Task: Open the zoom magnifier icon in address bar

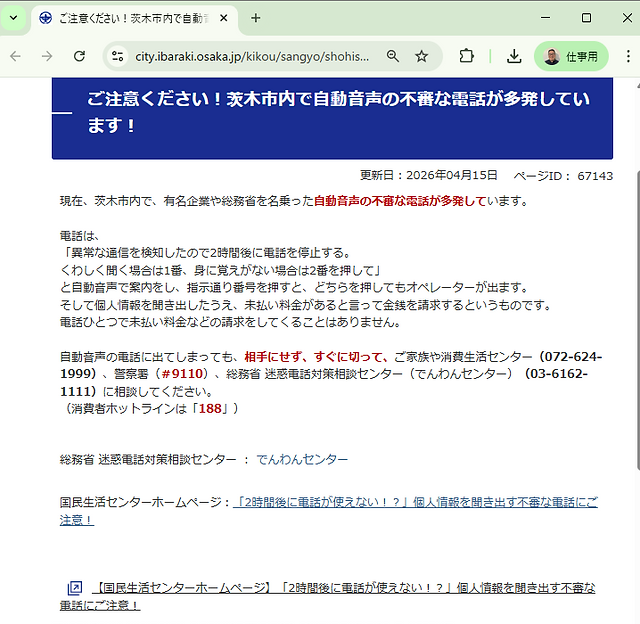Action: click(393, 56)
